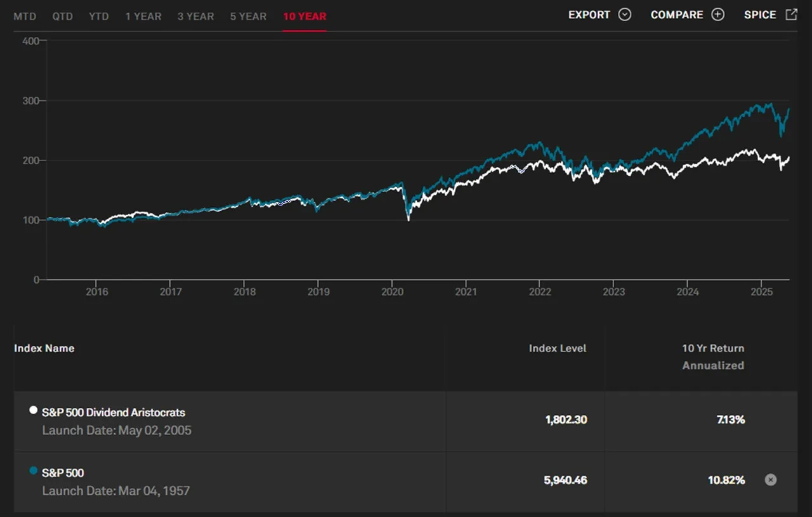
Task: Select the 10 YEAR range tab
Action: coord(304,16)
